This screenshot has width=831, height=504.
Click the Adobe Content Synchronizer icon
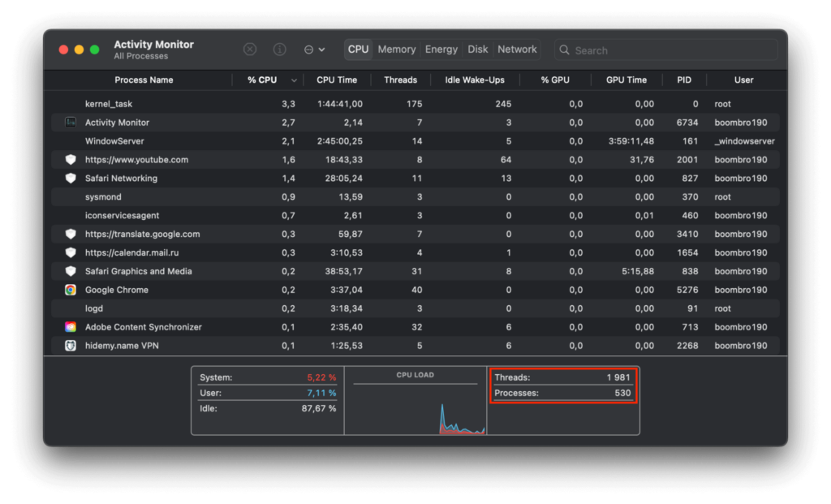click(71, 327)
